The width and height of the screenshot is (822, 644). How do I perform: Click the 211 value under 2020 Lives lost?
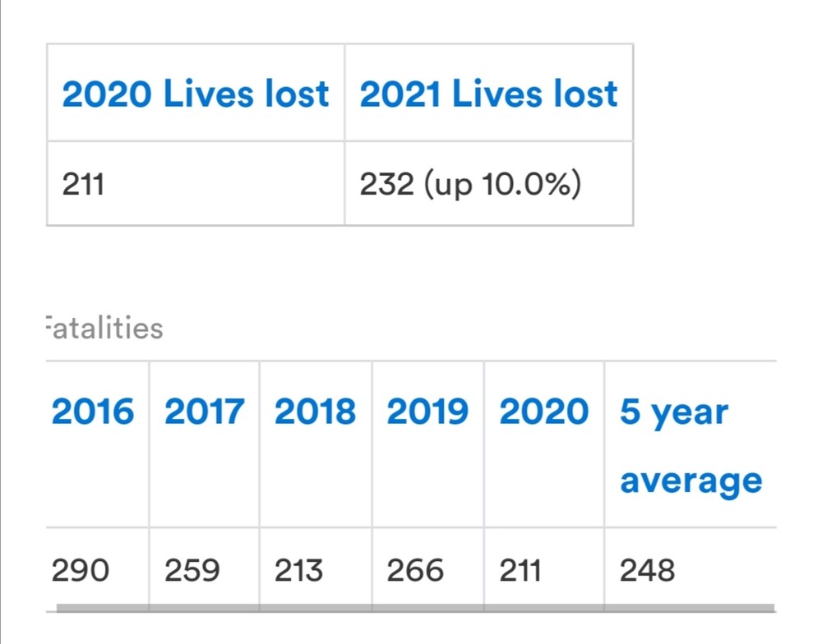click(83, 185)
